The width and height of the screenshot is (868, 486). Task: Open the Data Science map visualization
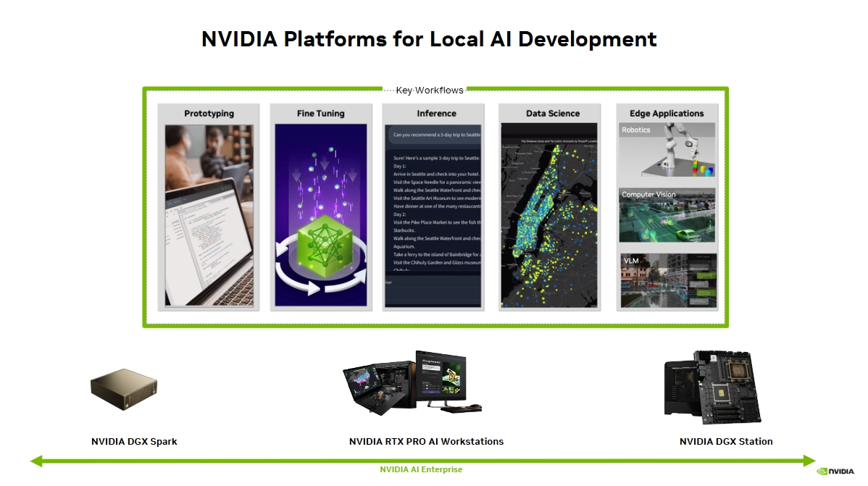(x=549, y=215)
